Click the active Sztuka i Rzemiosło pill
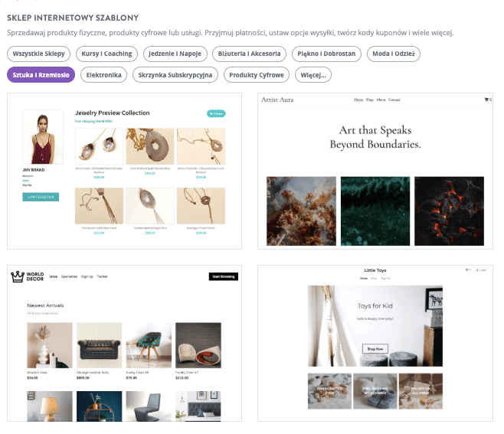Viewport: 504px width, 434px height. point(41,75)
